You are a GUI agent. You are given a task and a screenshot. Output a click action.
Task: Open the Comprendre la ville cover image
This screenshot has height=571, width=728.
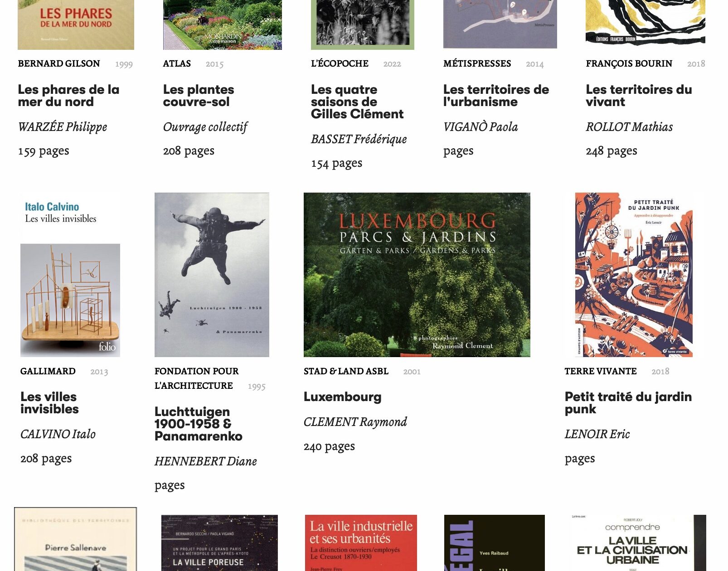click(x=638, y=543)
